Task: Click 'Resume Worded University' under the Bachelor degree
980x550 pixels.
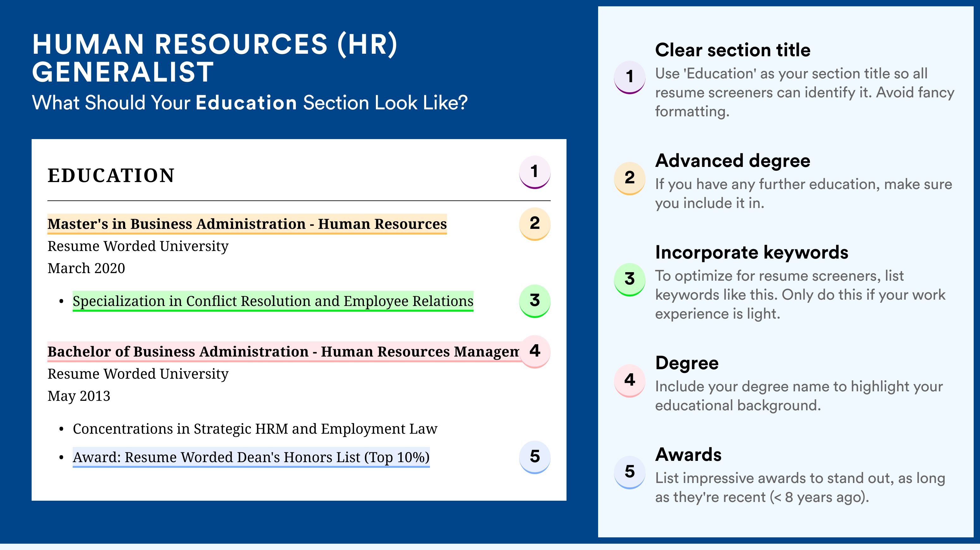Action: [x=138, y=374]
